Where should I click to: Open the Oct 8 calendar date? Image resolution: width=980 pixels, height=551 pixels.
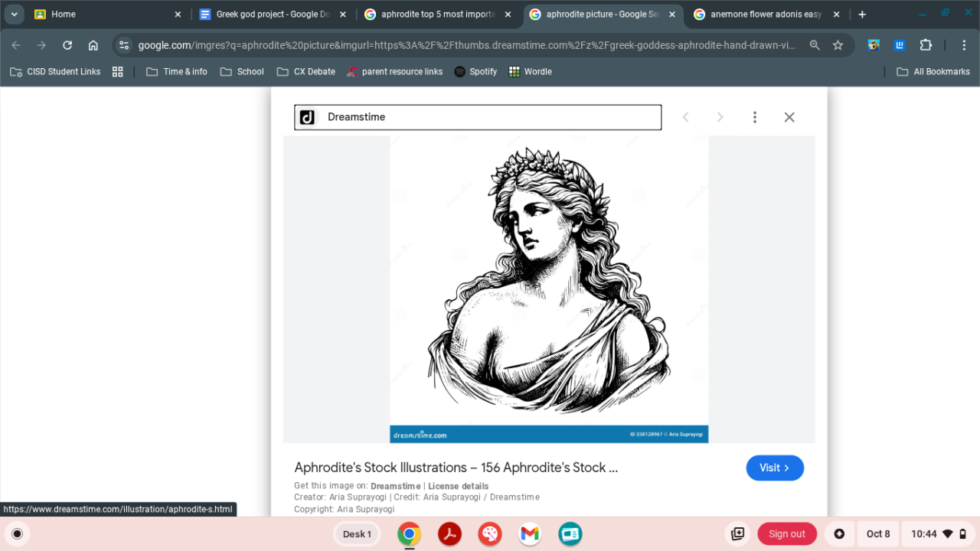[878, 534]
